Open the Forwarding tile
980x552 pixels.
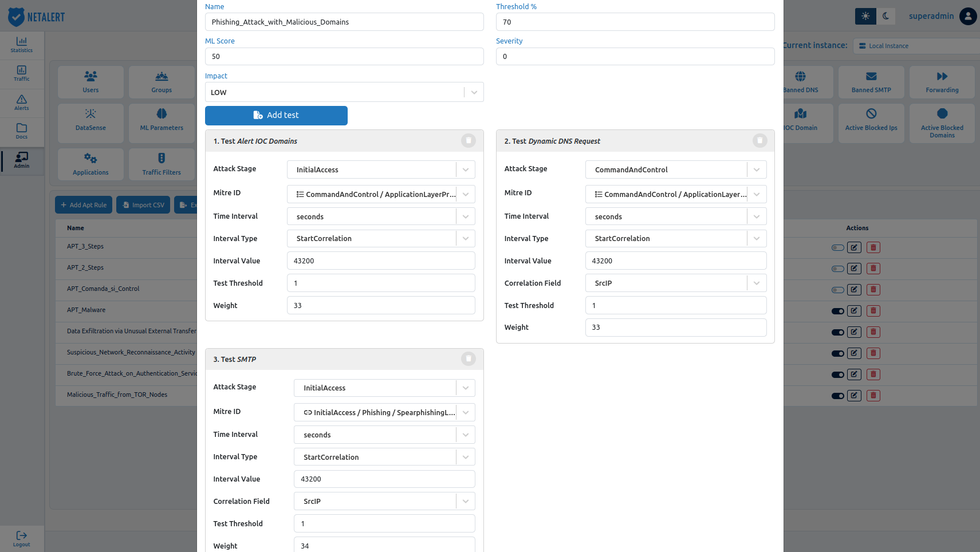(x=942, y=82)
